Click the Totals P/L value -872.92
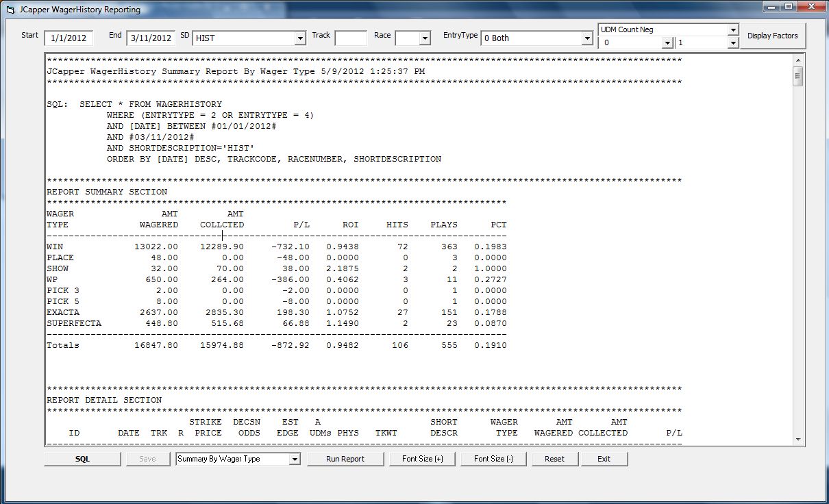Viewport: 829px width, 504px height. click(290, 345)
